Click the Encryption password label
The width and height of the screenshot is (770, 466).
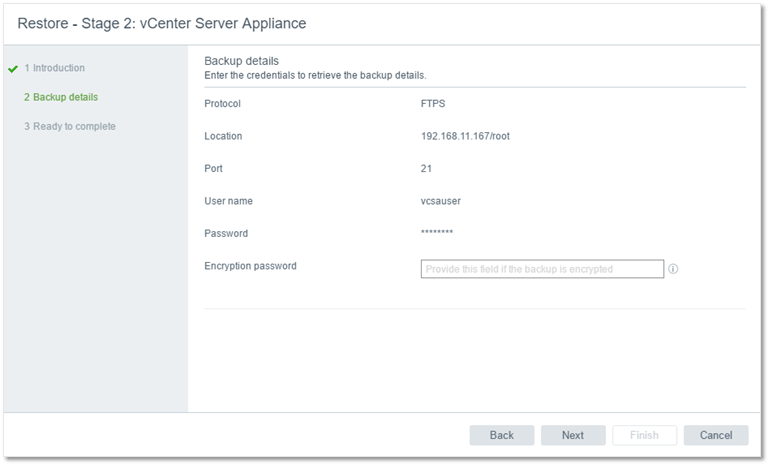pyautogui.click(x=250, y=266)
